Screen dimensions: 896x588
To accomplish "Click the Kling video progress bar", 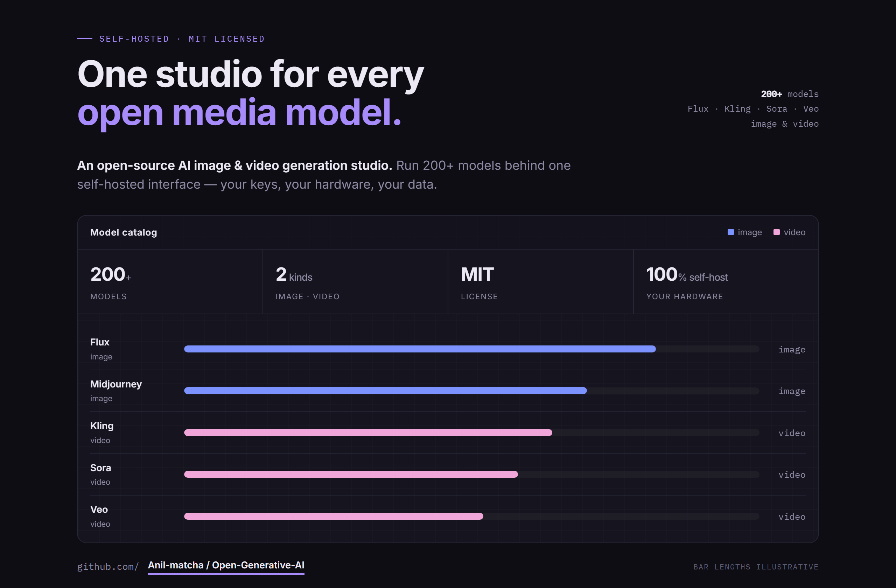I will click(x=471, y=433).
